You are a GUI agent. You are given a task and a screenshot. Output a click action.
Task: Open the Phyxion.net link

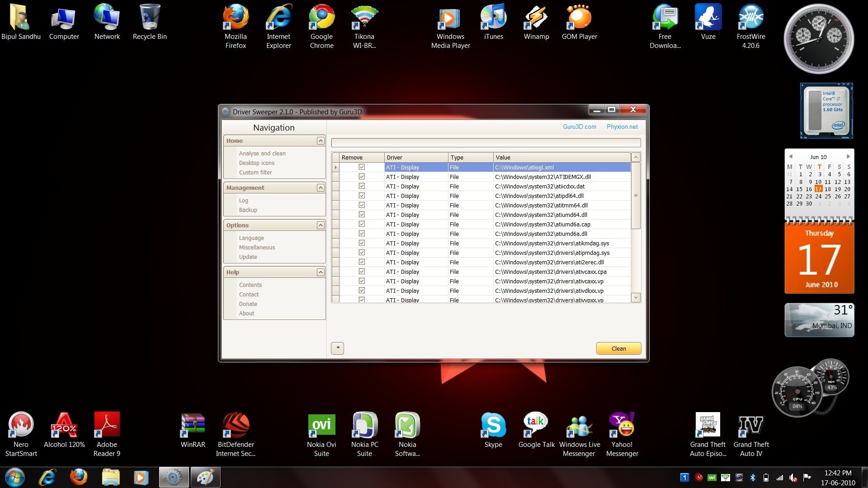(622, 127)
